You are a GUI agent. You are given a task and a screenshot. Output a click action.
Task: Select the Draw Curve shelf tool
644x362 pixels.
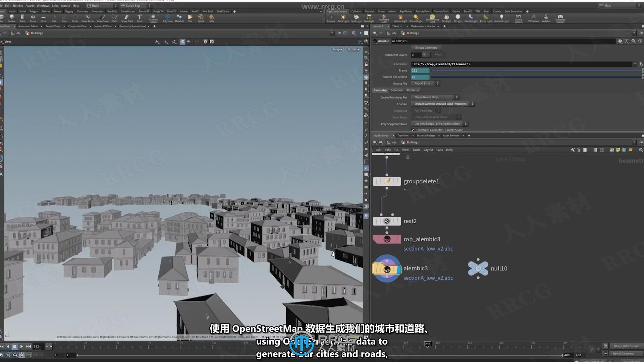tap(103, 18)
